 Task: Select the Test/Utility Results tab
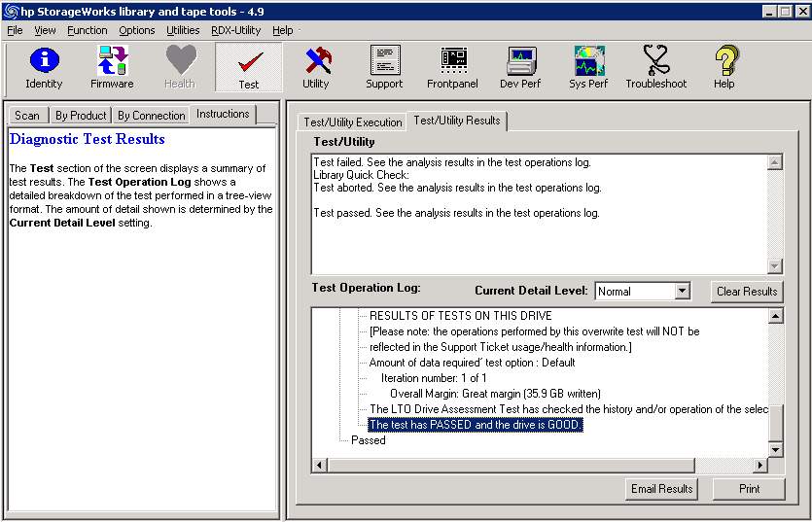(457, 121)
